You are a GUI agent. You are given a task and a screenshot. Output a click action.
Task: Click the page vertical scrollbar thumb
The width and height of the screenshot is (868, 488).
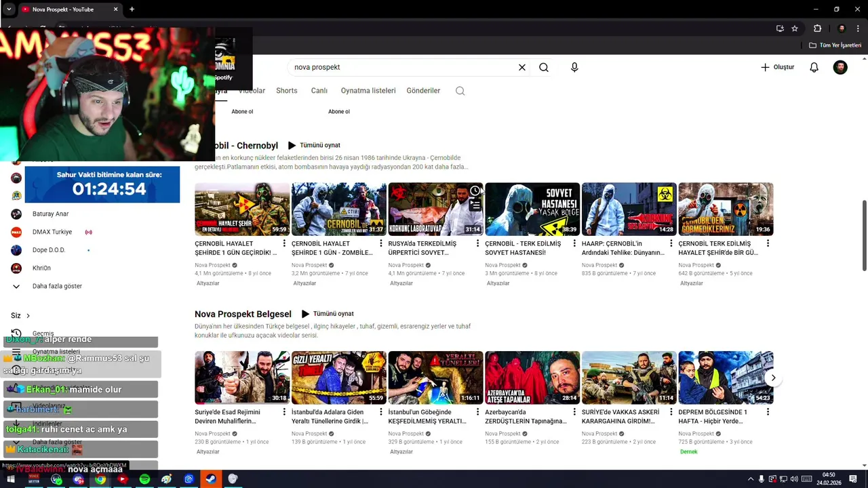tap(864, 236)
